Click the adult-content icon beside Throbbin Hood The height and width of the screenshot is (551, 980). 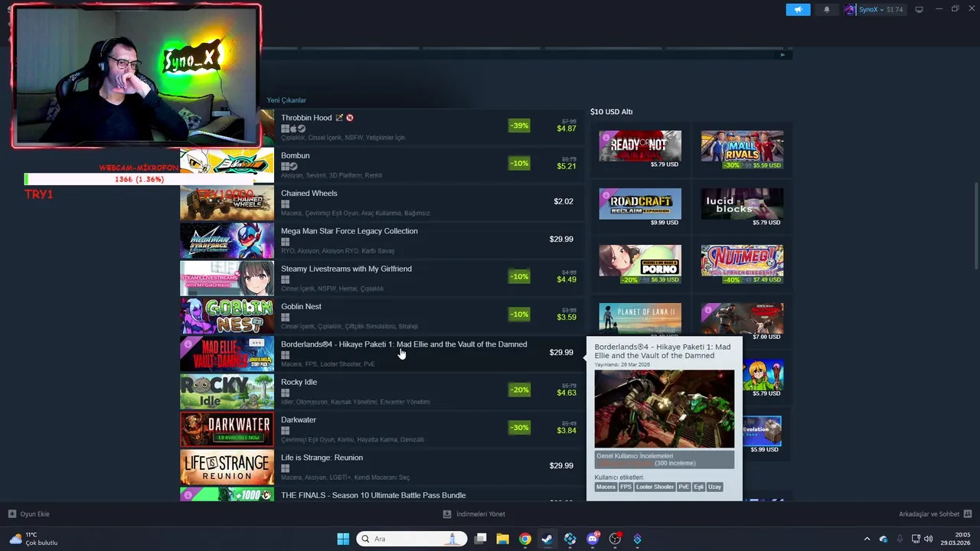[x=350, y=118]
